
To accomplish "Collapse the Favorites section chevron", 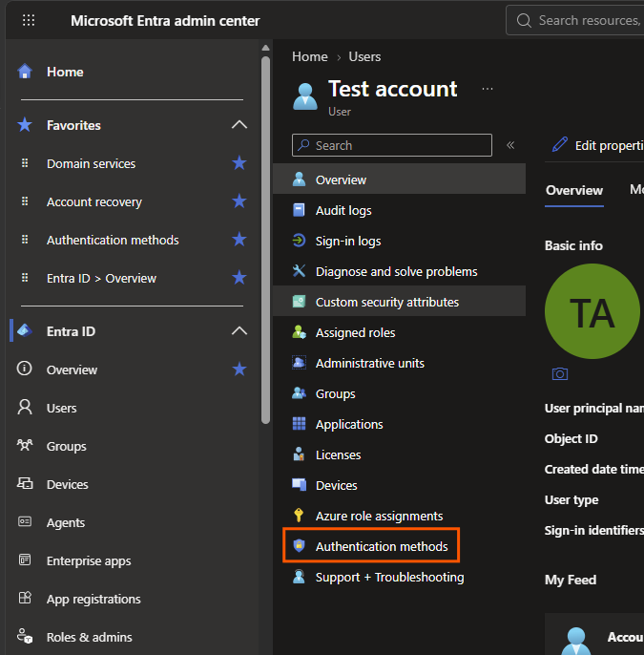I will 239,125.
